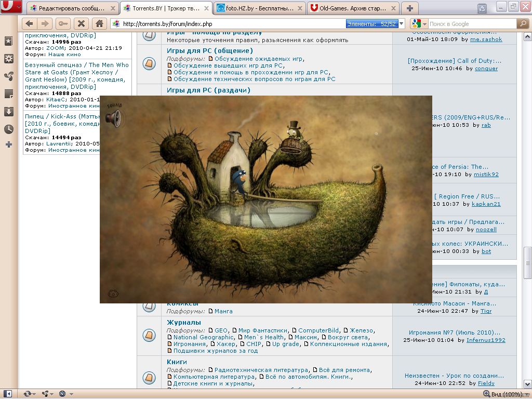532x399 pixels.
Task: Open the Google search engine dropdown
Action: pos(419,24)
